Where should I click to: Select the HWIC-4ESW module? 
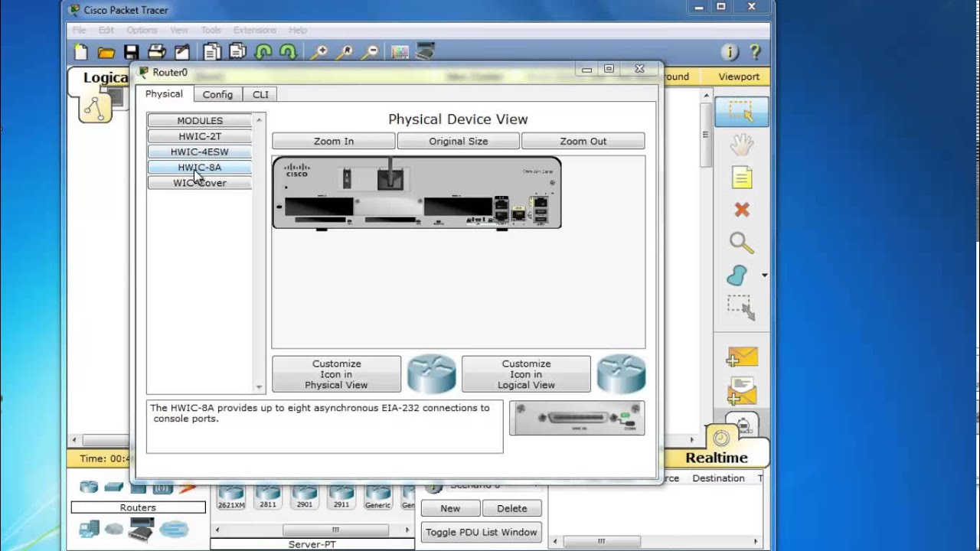point(200,152)
